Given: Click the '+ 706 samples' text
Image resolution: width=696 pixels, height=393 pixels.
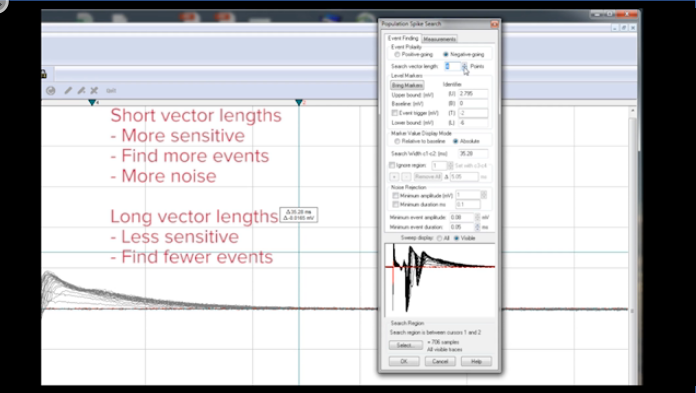Looking at the screenshot, I should pyautogui.click(x=443, y=342).
